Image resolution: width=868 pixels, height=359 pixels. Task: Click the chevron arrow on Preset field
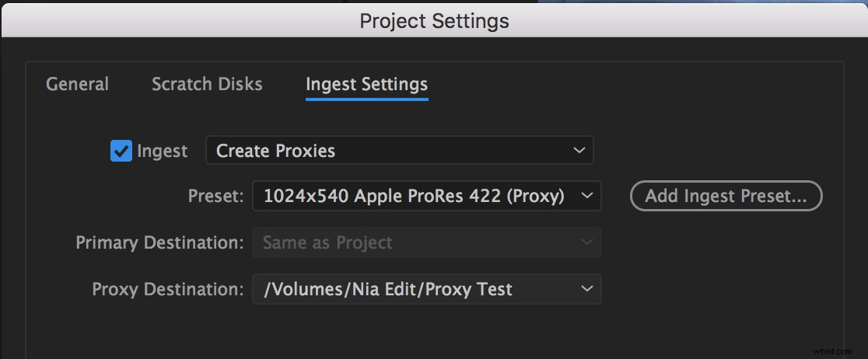(x=586, y=196)
